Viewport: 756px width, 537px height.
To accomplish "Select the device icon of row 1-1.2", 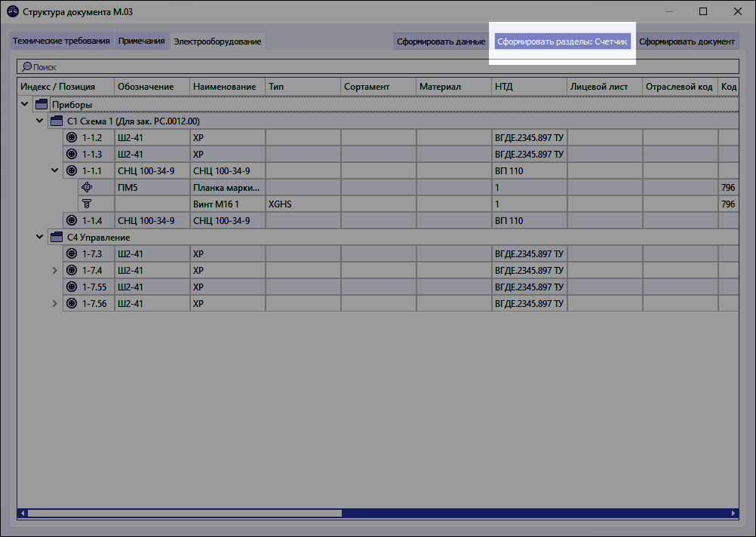I will (x=71, y=137).
